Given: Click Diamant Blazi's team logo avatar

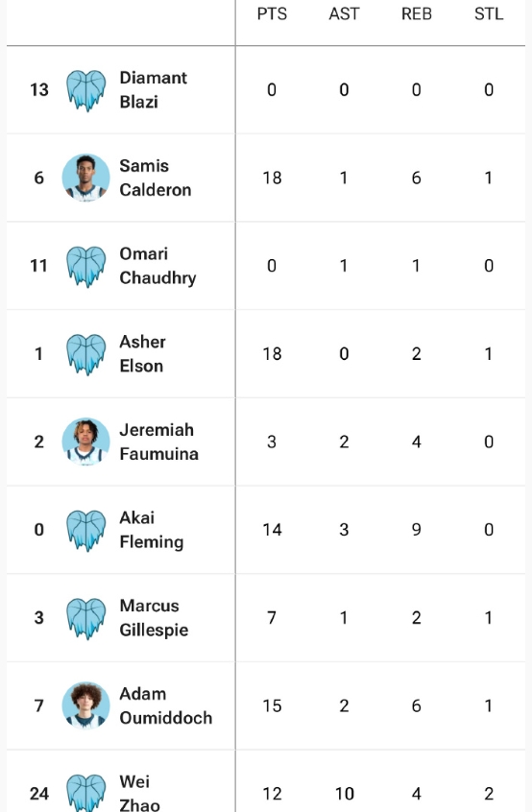Looking at the screenshot, I should tap(86, 90).
